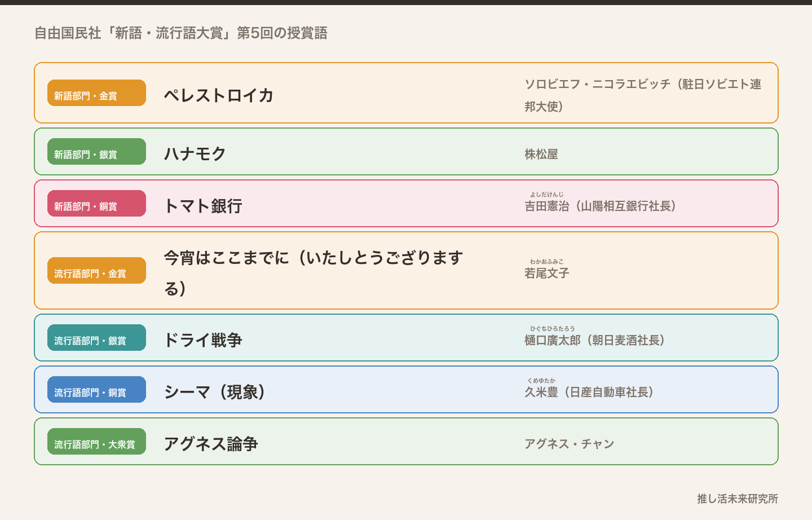
Task: Select the phrase トマト銀行
Action: (x=203, y=206)
